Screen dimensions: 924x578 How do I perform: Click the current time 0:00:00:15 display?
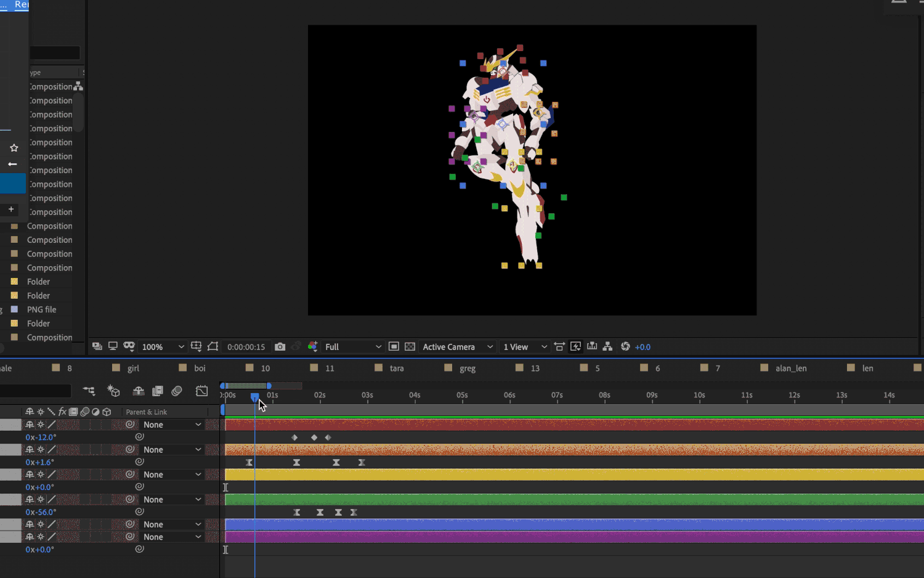click(x=246, y=347)
